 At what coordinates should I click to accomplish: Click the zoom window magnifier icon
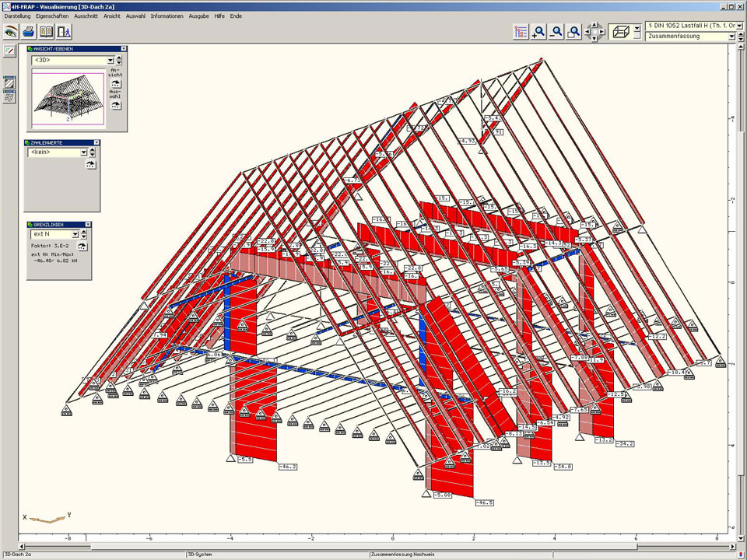(x=574, y=32)
